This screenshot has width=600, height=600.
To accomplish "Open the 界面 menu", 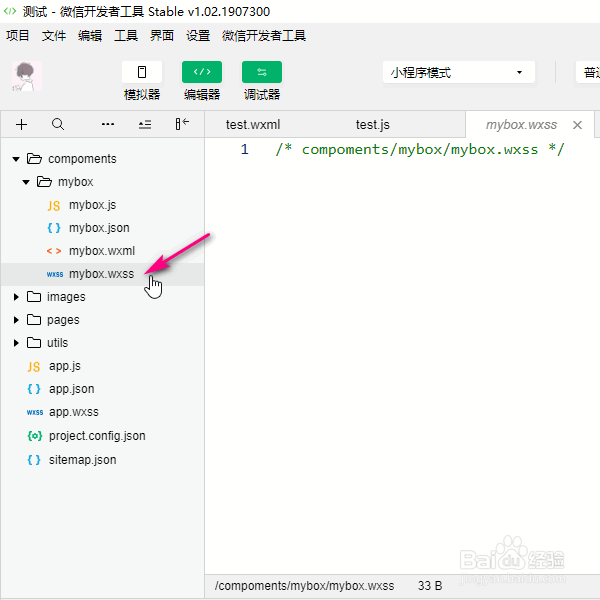I will point(162,36).
